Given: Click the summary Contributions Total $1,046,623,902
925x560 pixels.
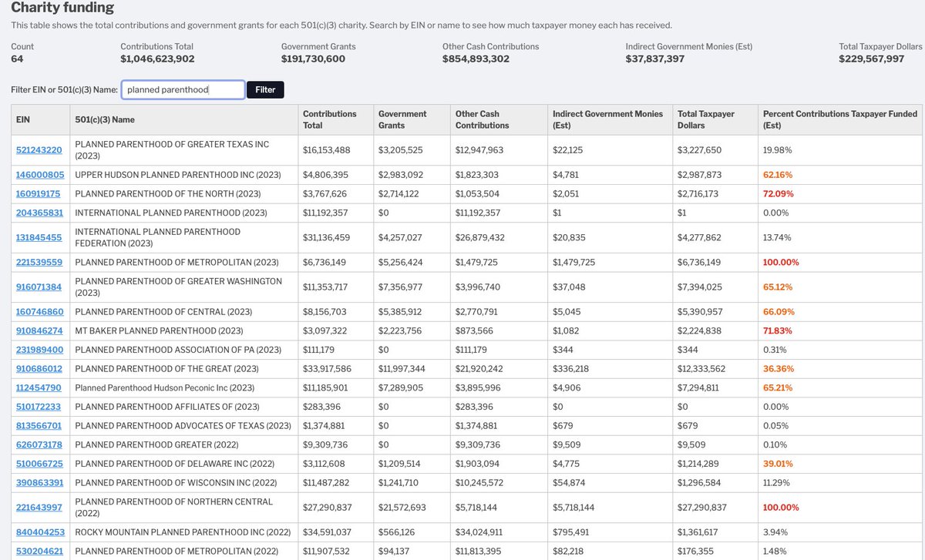Looking at the screenshot, I should coord(157,59).
